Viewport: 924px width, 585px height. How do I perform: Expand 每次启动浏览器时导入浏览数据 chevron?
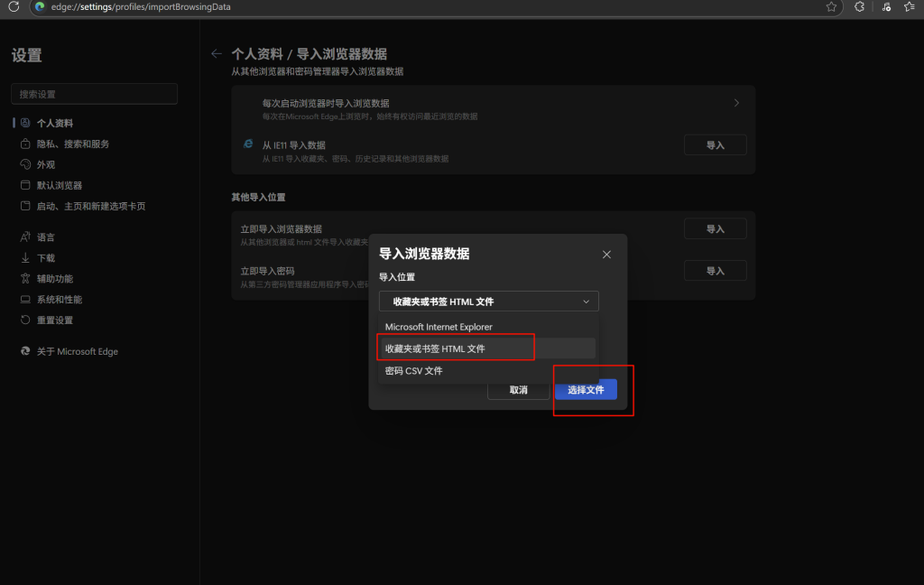click(x=736, y=103)
